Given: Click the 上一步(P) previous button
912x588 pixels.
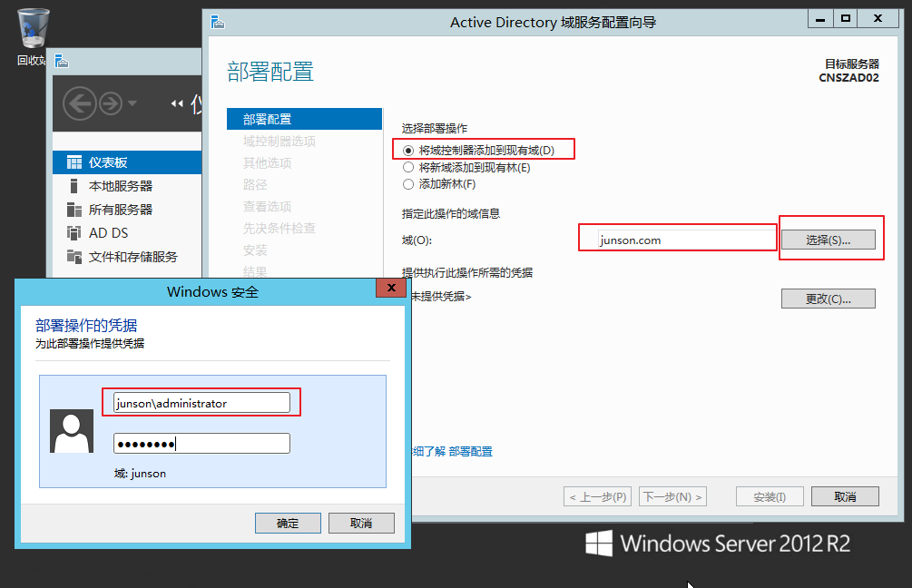Looking at the screenshot, I should click(x=597, y=496).
